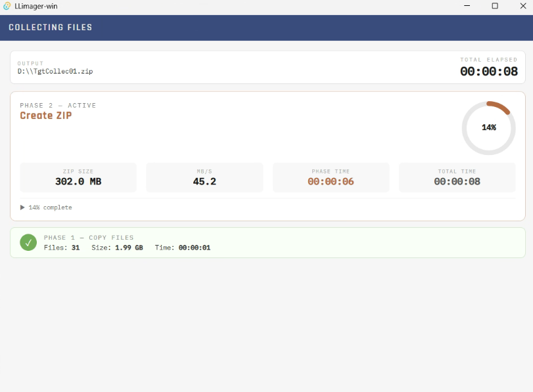Image resolution: width=533 pixels, height=392 pixels.
Task: Maximize the LLimager-win window
Action: coord(495,6)
